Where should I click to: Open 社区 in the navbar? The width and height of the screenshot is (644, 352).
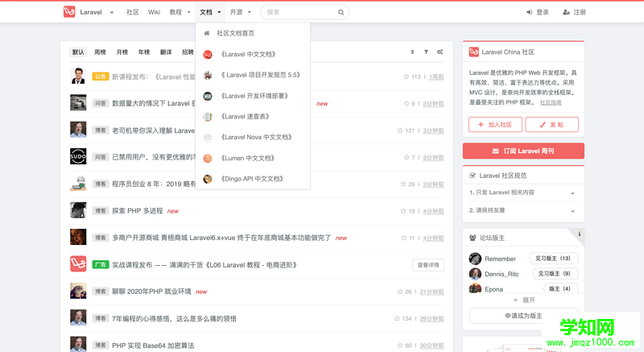tap(132, 12)
